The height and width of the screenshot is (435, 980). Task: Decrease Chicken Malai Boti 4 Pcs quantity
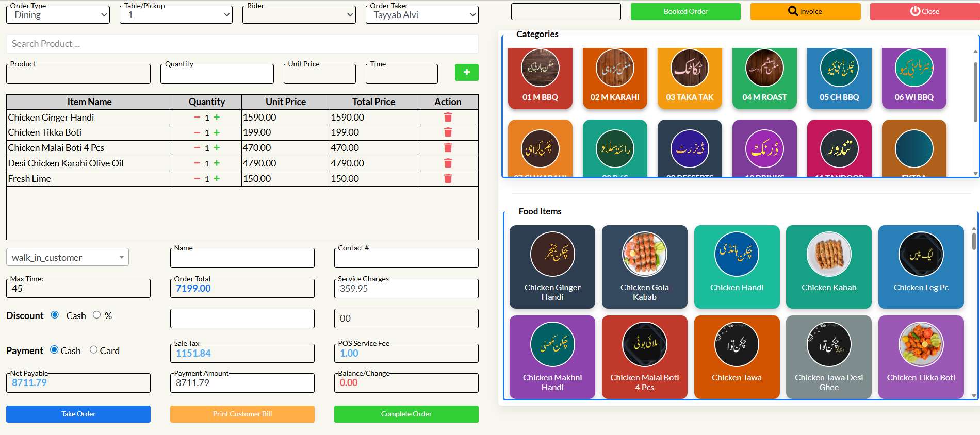(197, 148)
